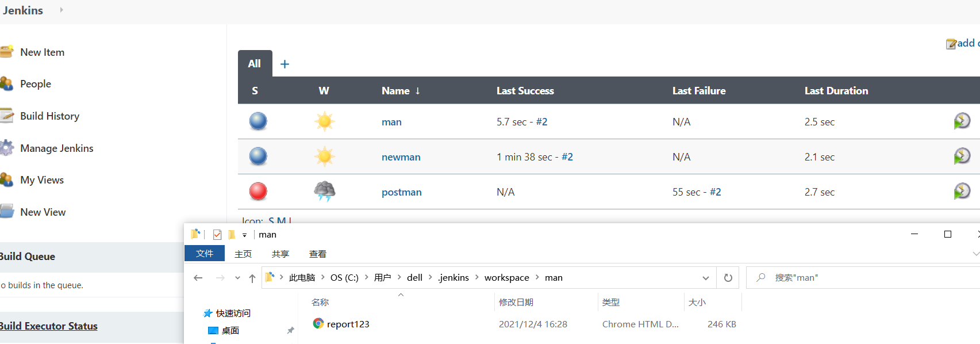980x344 pixels.
Task: Click red status ball for postman job
Action: click(x=258, y=192)
